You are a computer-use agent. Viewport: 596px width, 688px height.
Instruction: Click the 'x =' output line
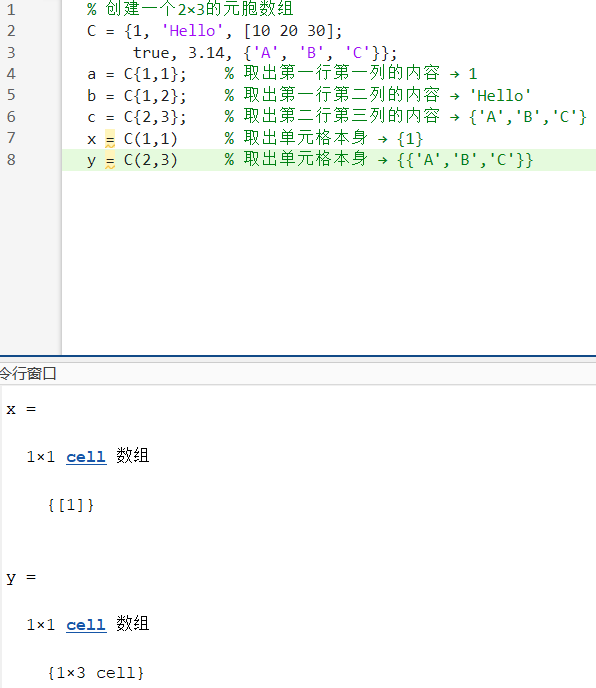click(x=21, y=409)
